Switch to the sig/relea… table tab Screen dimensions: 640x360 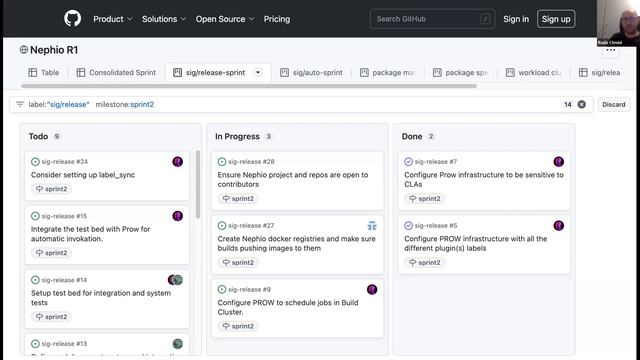point(600,73)
